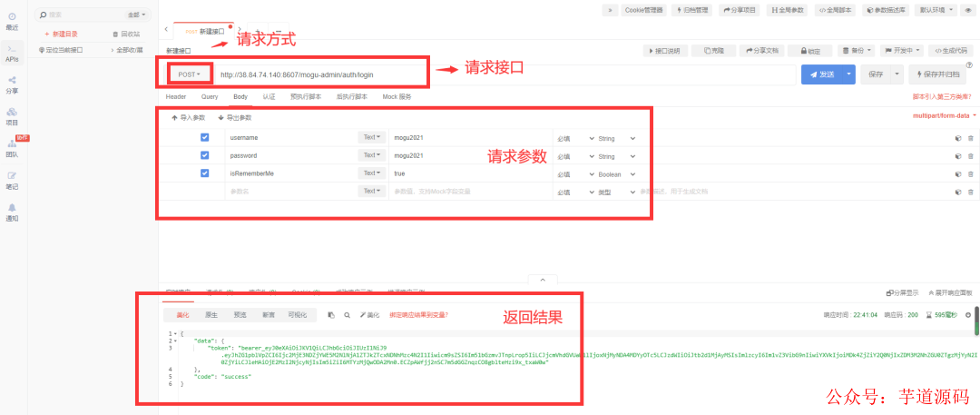Viewport: 980px width, 415px height.
Task: Delete the username parameter row
Action: (x=970, y=138)
